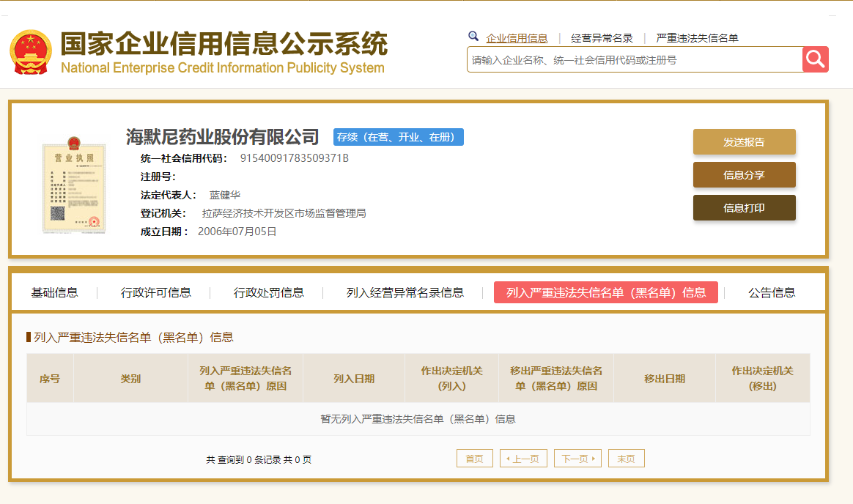Switch to the 列入经营异常名录信息 tab
The width and height of the screenshot is (853, 504).
pos(405,292)
